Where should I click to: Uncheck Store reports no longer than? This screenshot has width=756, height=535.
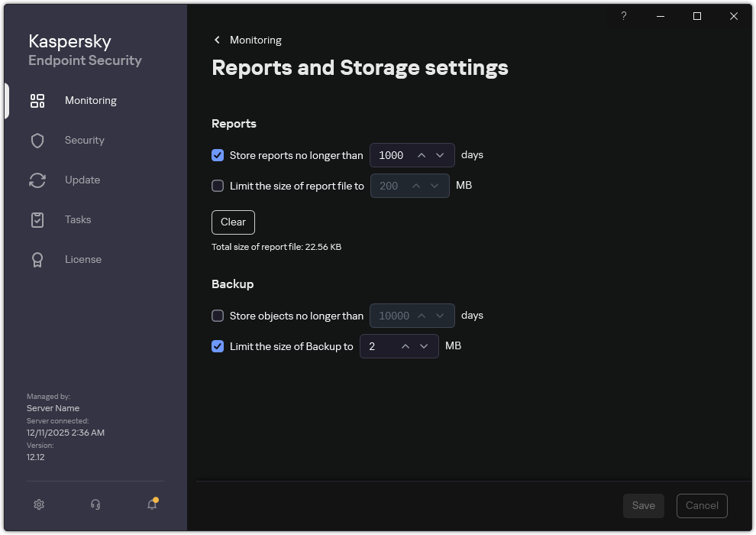(x=218, y=155)
